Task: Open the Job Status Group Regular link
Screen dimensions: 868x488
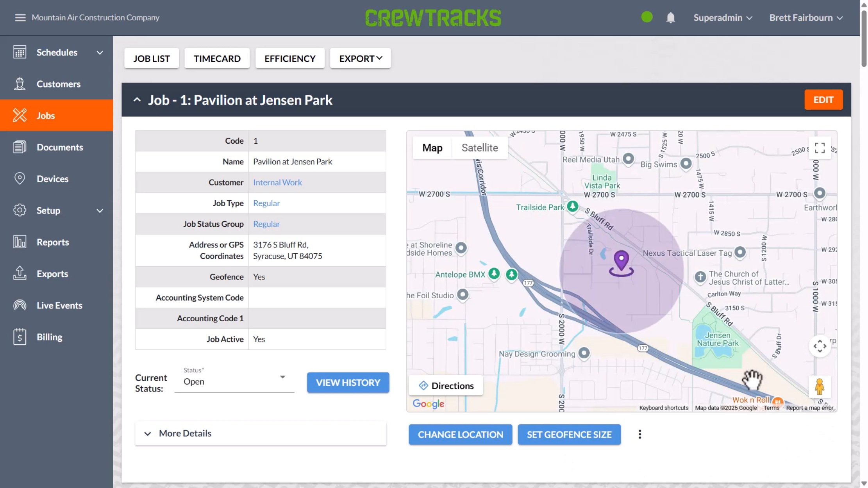Action: [x=266, y=224]
